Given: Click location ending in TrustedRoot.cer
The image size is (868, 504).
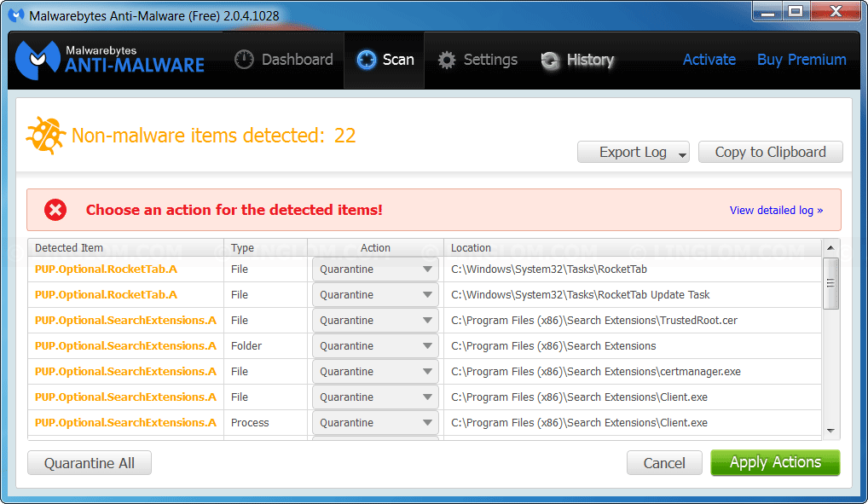Looking at the screenshot, I should [594, 320].
